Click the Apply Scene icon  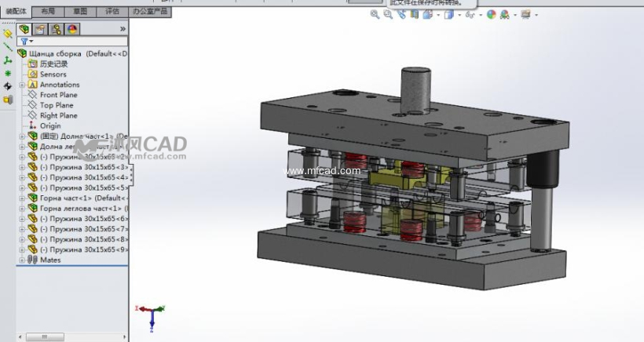pyautogui.click(x=505, y=14)
